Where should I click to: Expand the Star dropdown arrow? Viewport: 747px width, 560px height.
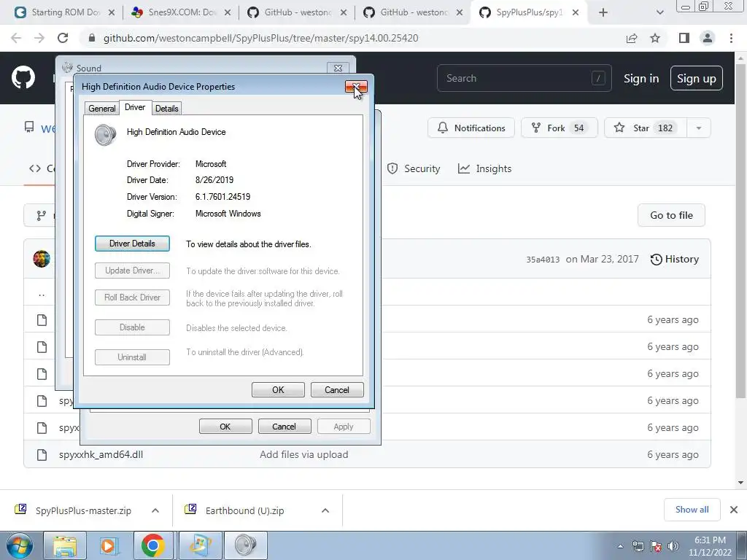(x=698, y=128)
